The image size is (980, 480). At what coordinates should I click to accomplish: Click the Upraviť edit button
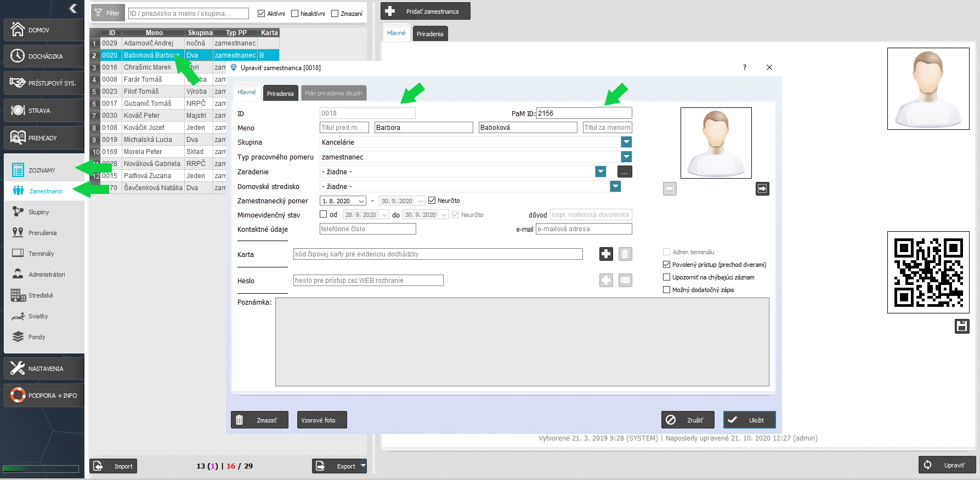coord(947,465)
